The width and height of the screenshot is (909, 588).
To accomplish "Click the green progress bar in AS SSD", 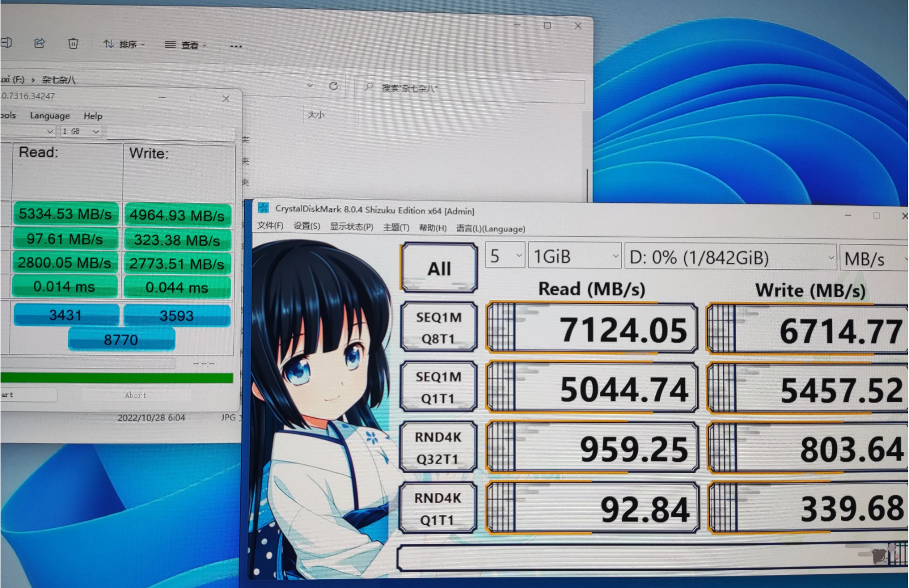I will [116, 378].
